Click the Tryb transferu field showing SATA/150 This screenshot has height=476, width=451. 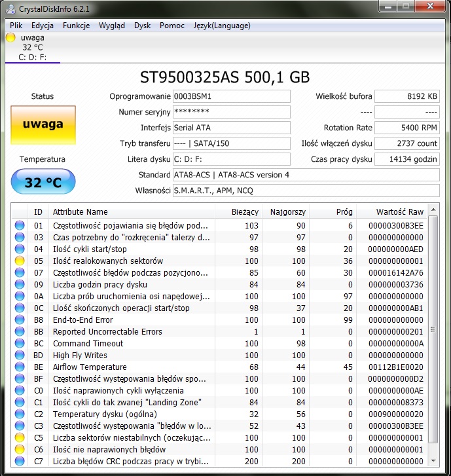click(232, 143)
